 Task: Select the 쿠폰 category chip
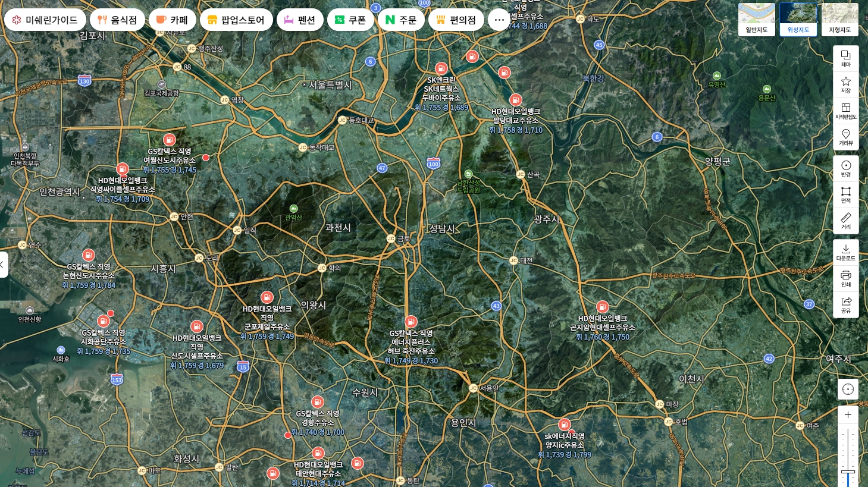350,20
